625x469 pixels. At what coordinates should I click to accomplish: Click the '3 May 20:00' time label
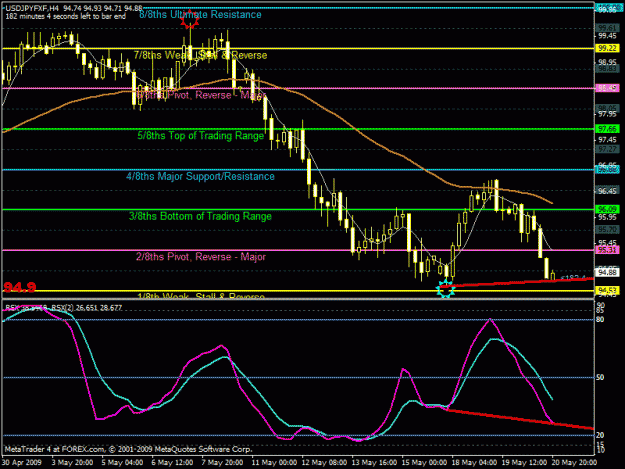point(73,463)
